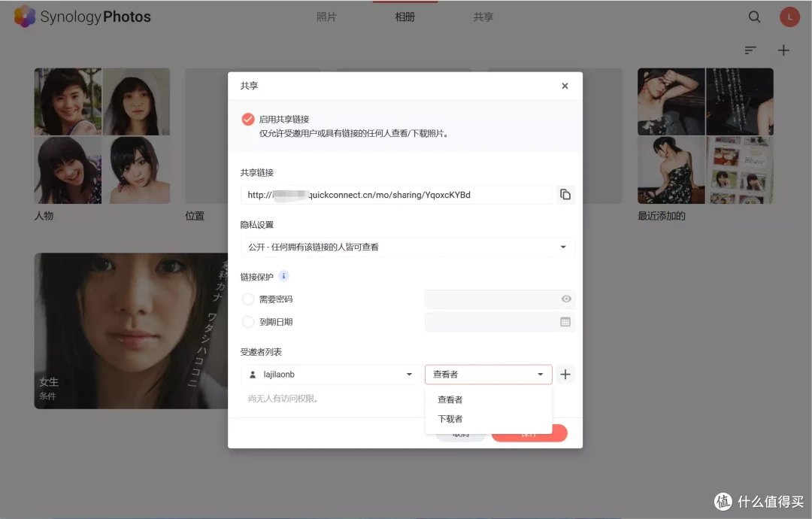
Task: Copy the share link using the copy icon
Action: 565,194
